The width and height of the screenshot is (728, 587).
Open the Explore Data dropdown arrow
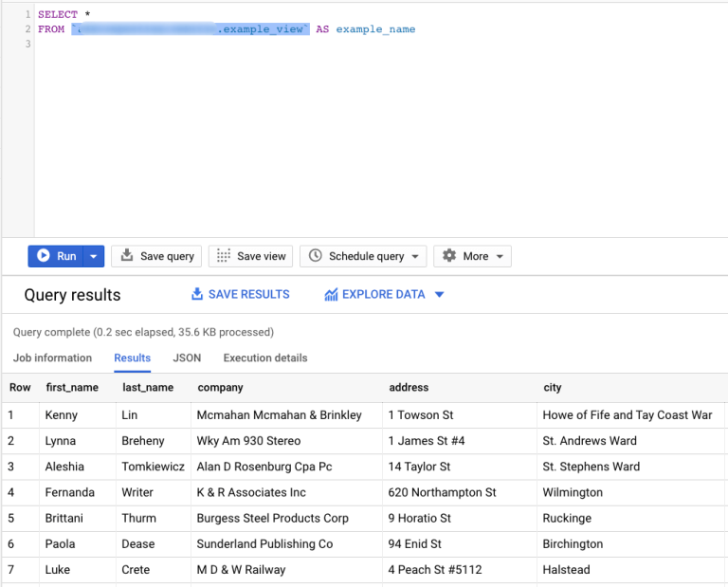coord(439,295)
